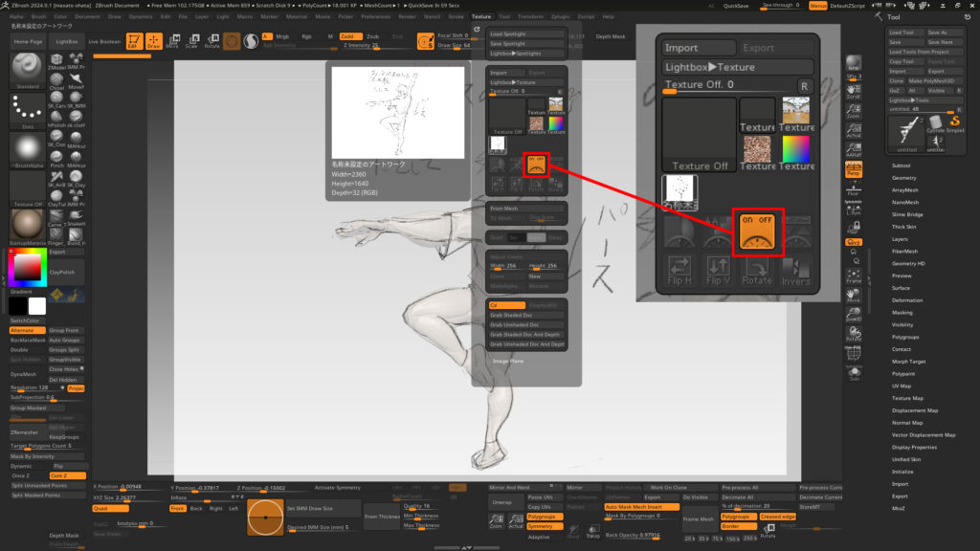
Task: Select the imported sketch texture thumbnail
Action: tap(498, 143)
